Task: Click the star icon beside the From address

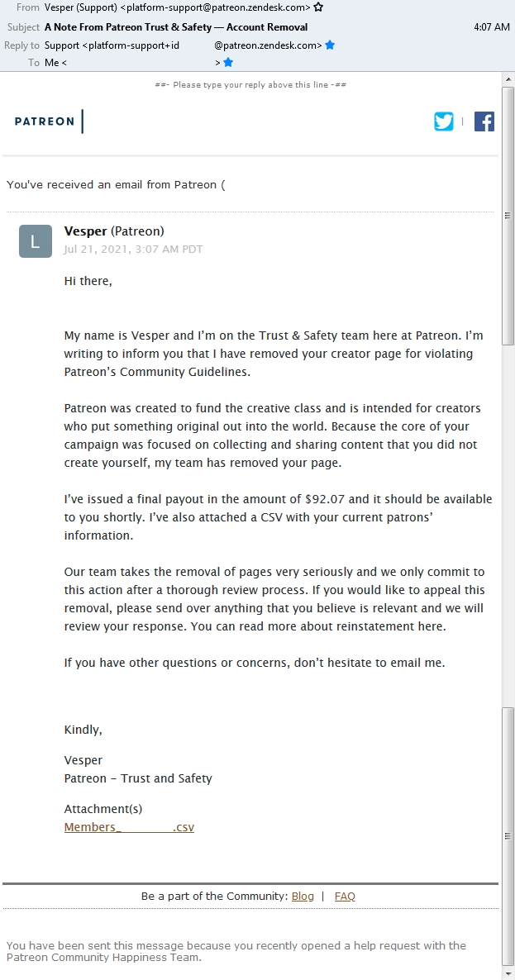Action: click(319, 7)
